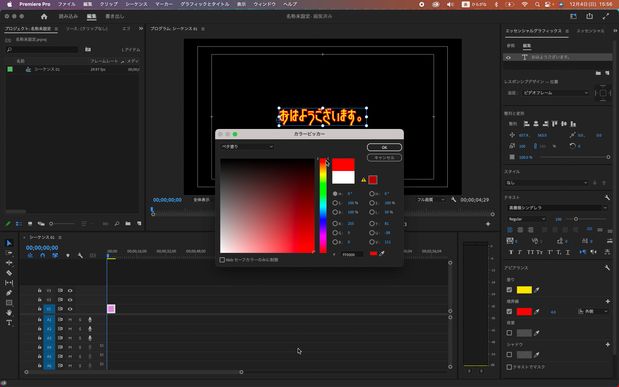Enable the background checkbox in Appearance

coord(509,333)
